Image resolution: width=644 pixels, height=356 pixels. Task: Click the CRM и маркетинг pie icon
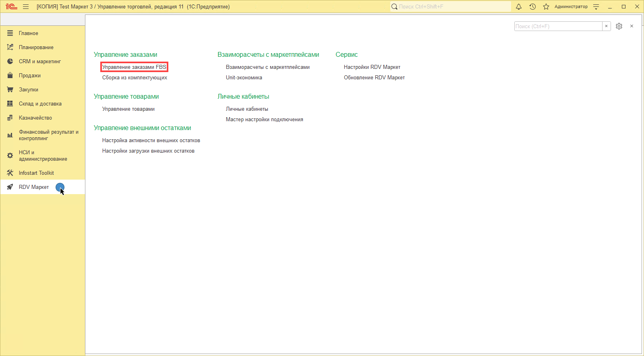10,61
